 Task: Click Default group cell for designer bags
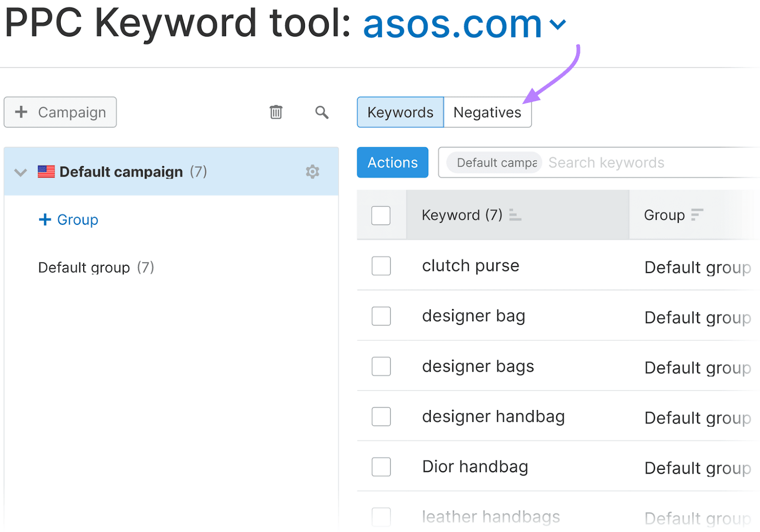(698, 368)
